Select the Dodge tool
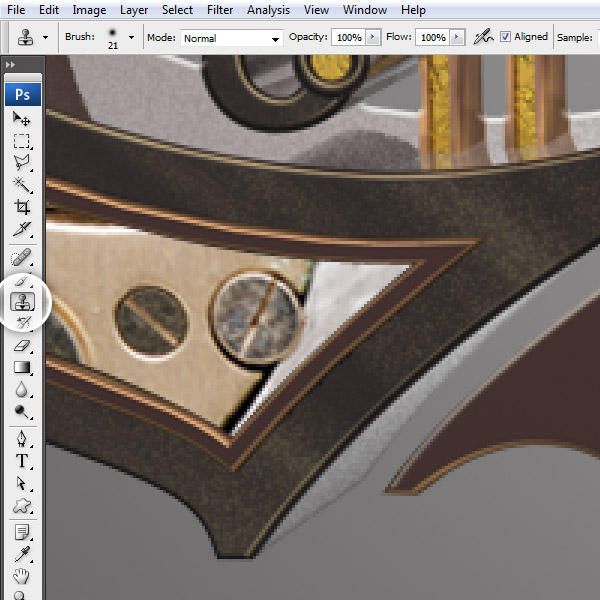This screenshot has height=600, width=600. [22, 412]
